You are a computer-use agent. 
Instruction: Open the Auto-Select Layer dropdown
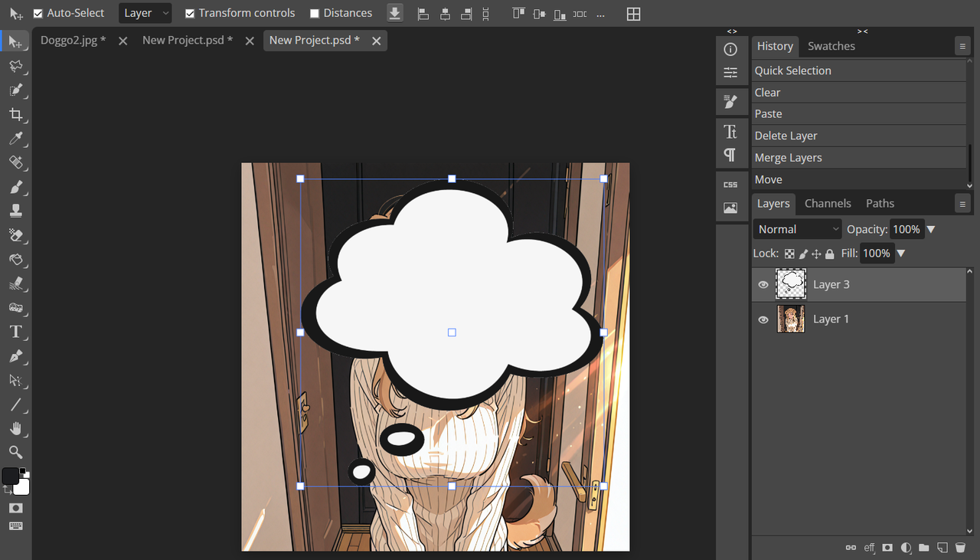[x=145, y=13]
